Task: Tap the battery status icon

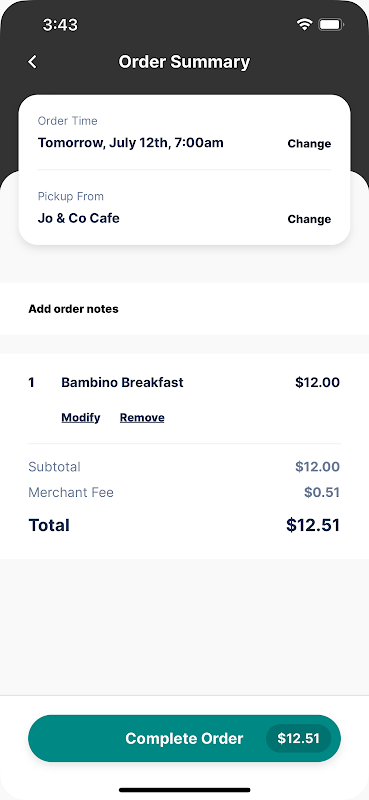Action: click(331, 24)
